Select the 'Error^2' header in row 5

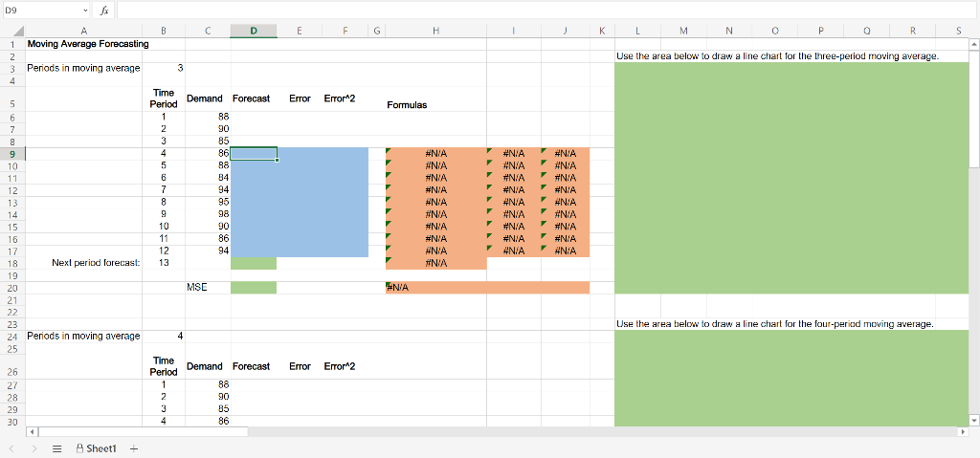[x=345, y=98]
